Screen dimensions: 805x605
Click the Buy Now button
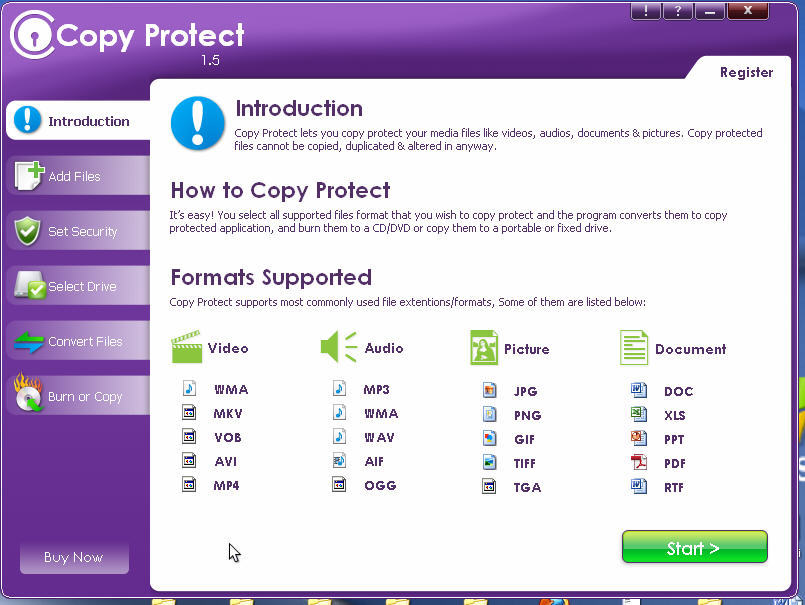coord(74,557)
